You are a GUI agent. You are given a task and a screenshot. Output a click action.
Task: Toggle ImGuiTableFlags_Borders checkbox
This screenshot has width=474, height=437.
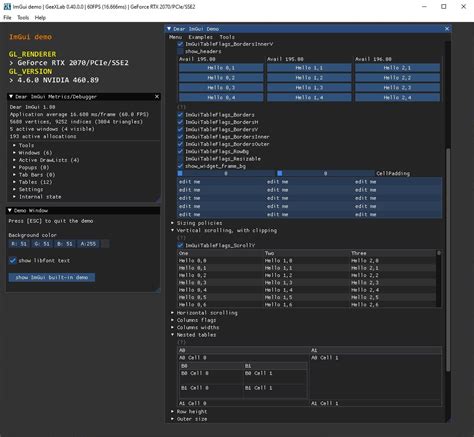(180, 115)
